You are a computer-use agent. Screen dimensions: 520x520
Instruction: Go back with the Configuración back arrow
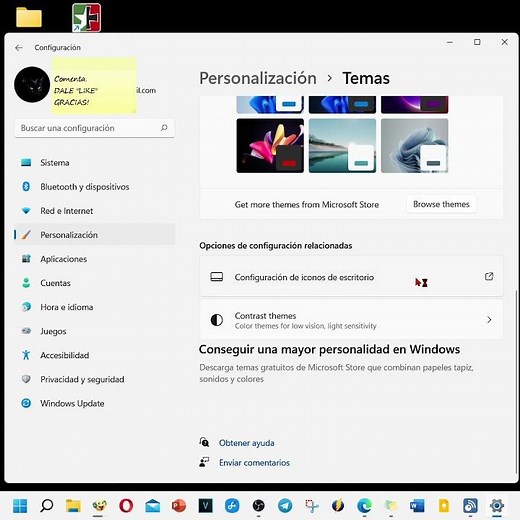[x=19, y=48]
